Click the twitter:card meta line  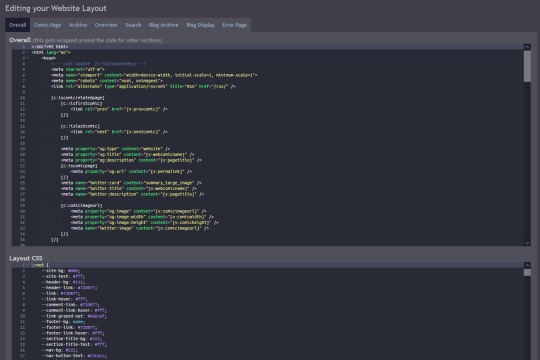131,183
